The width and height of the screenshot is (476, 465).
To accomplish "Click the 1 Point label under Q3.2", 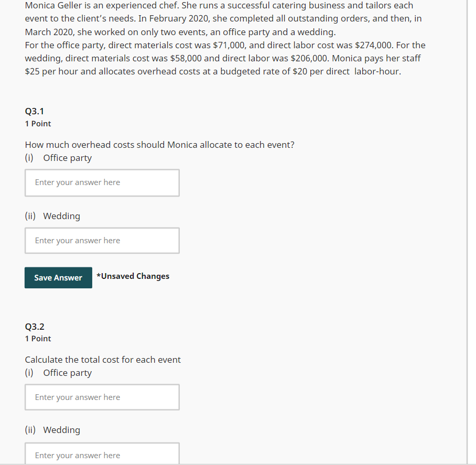I will tap(38, 339).
